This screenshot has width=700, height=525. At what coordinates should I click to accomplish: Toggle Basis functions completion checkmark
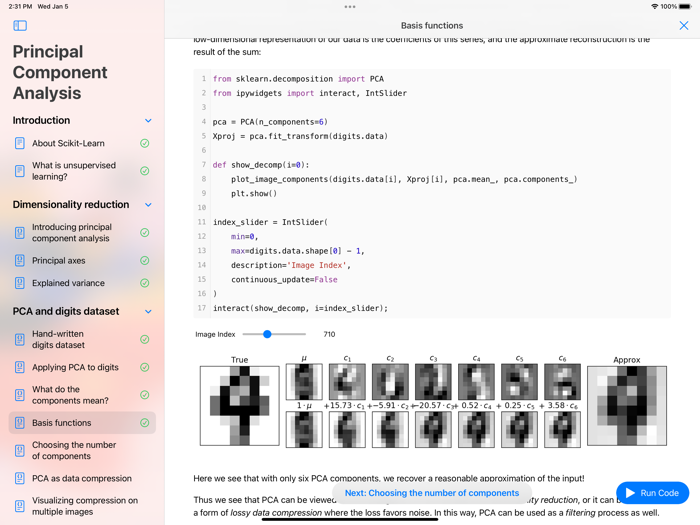coord(145,422)
